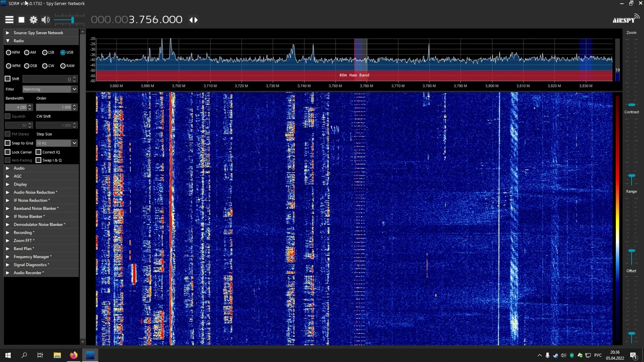Open the Step Size 10 Hz dropdown
The width and height of the screenshot is (644, 362).
click(56, 143)
